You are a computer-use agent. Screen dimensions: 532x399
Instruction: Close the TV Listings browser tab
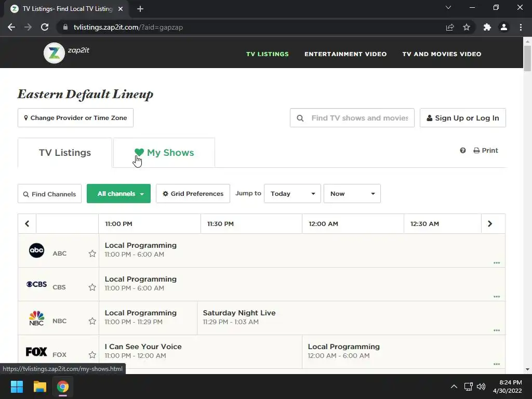[121, 9]
